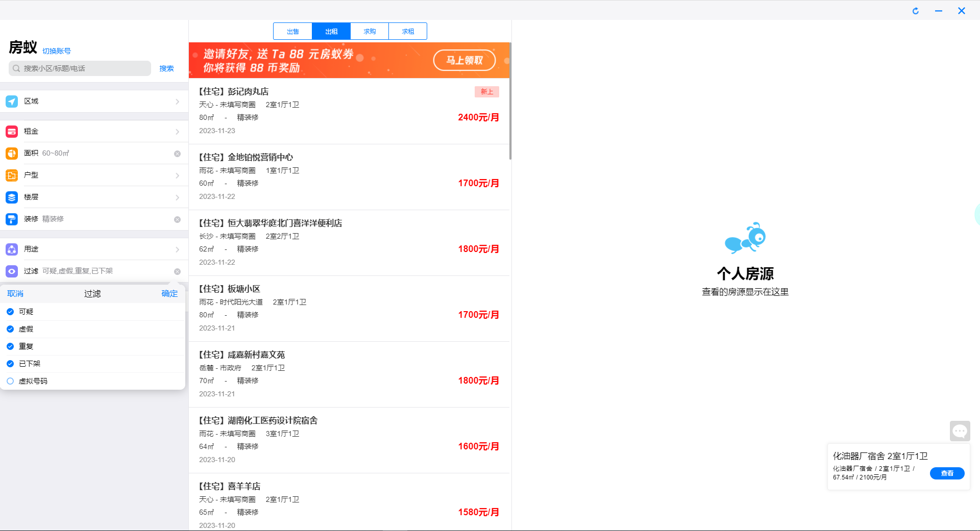Uncheck the 虚假 filter option
The height and width of the screenshot is (531, 980).
10,329
